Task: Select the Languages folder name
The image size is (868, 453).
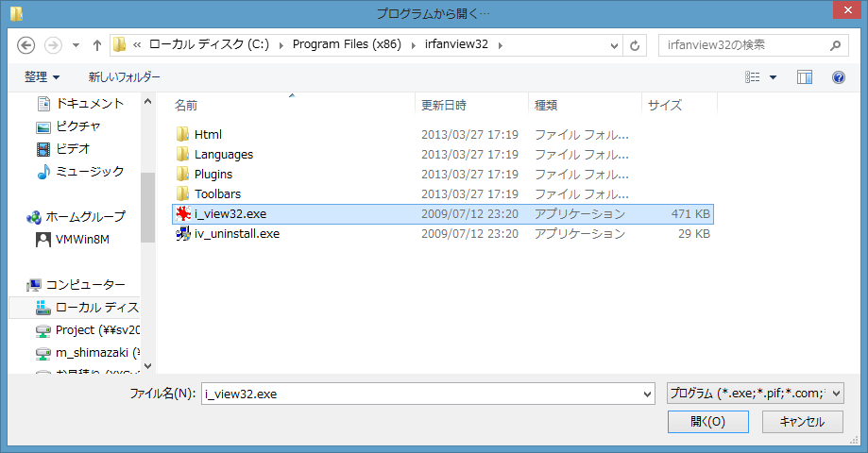Action: (x=224, y=155)
